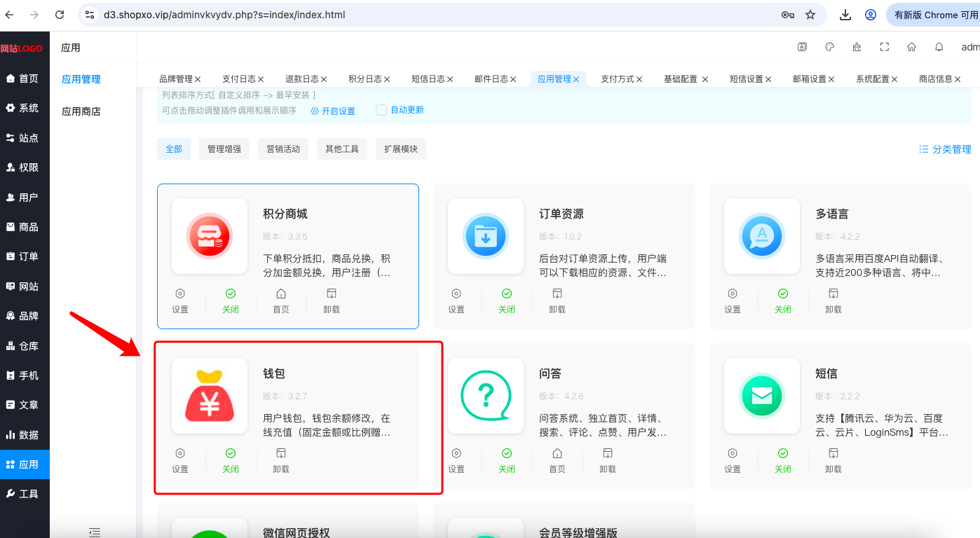Disable the 问答 plugin via 关闭
The width and height of the screenshot is (980, 538).
pos(507,460)
